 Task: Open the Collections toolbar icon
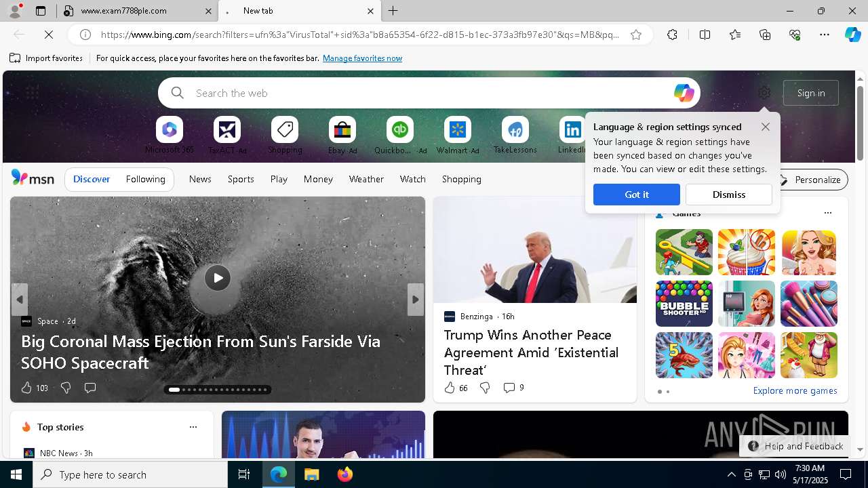coord(765,35)
